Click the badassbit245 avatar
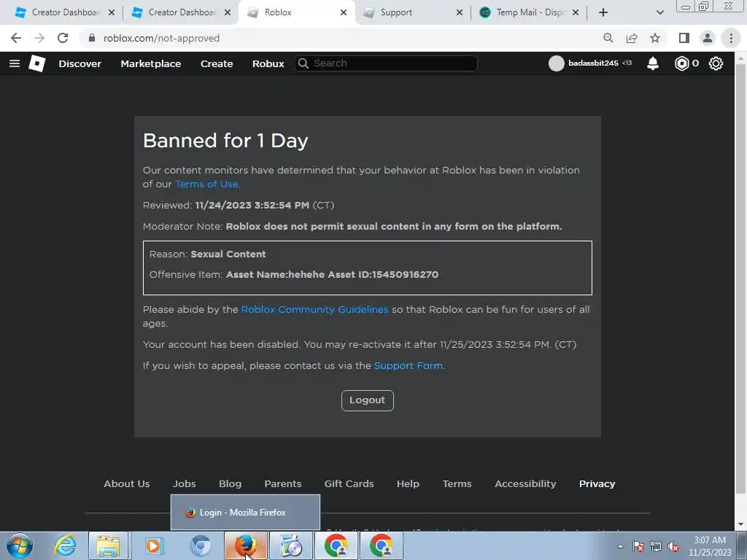This screenshot has height=560, width=747. coord(556,63)
